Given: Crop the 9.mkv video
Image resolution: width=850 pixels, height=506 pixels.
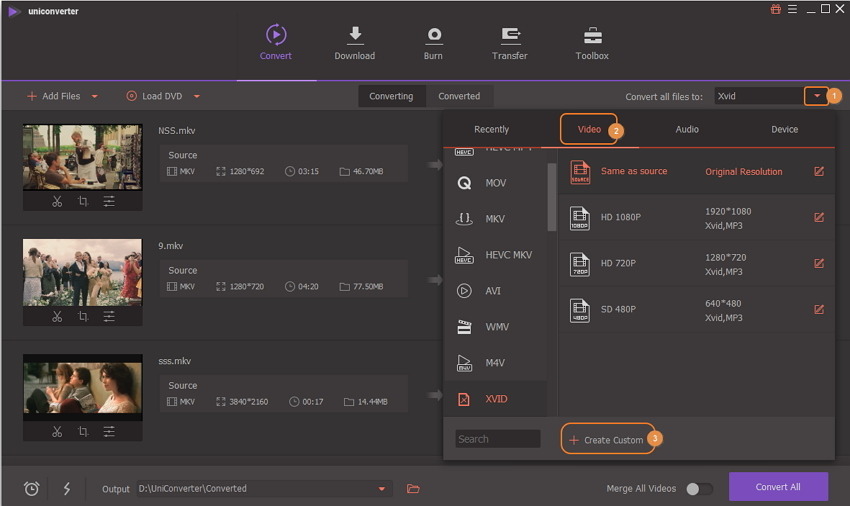Looking at the screenshot, I should (83, 317).
